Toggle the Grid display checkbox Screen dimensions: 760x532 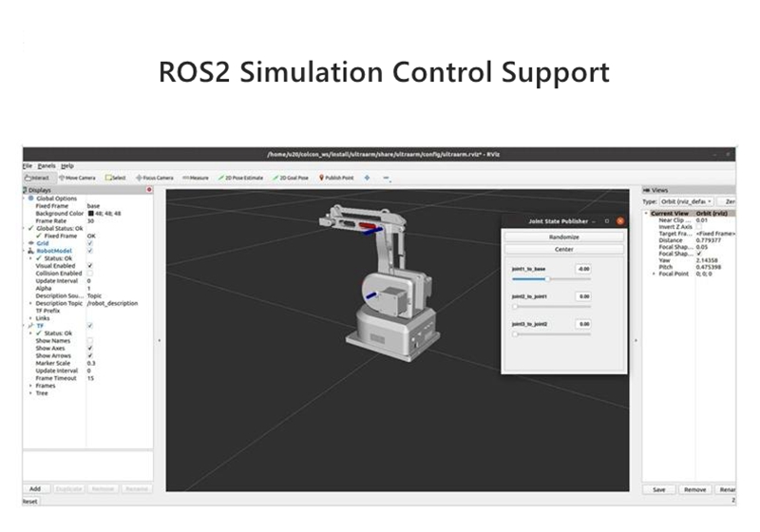pos(90,243)
